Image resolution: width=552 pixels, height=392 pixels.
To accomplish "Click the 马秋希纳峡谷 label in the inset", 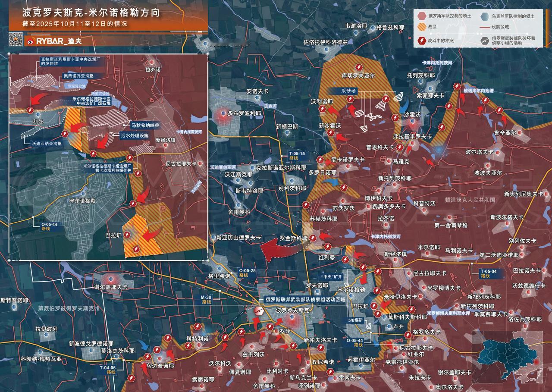I will click(145, 125).
